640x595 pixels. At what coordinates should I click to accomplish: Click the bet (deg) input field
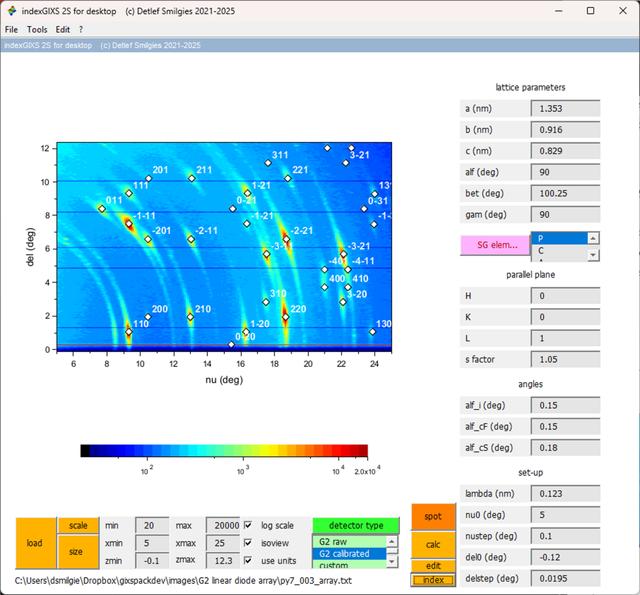point(565,193)
